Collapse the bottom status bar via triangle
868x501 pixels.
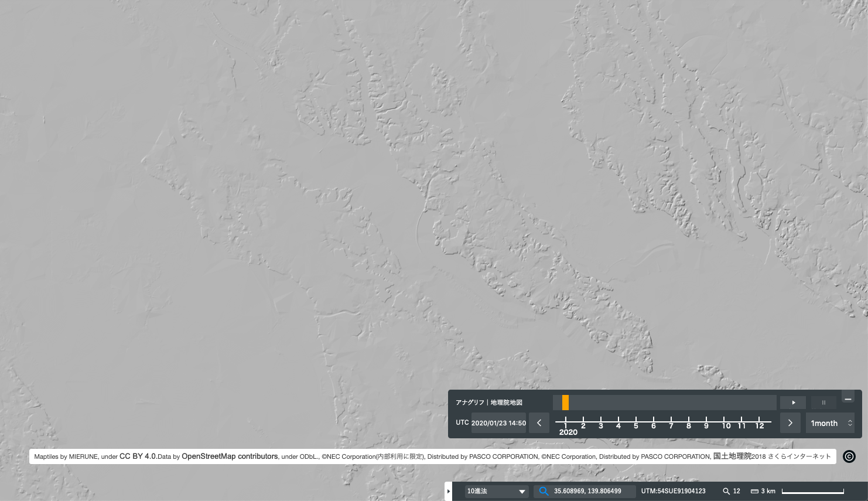point(449,491)
